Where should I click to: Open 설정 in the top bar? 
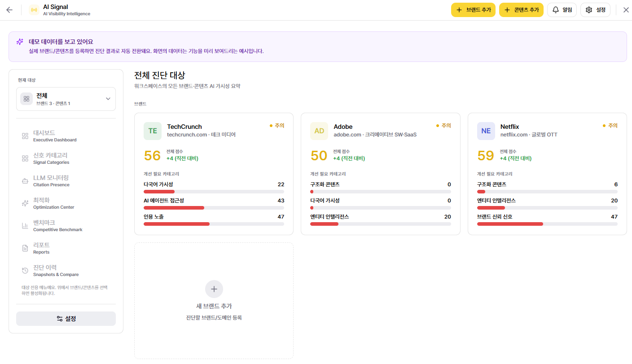click(x=595, y=10)
